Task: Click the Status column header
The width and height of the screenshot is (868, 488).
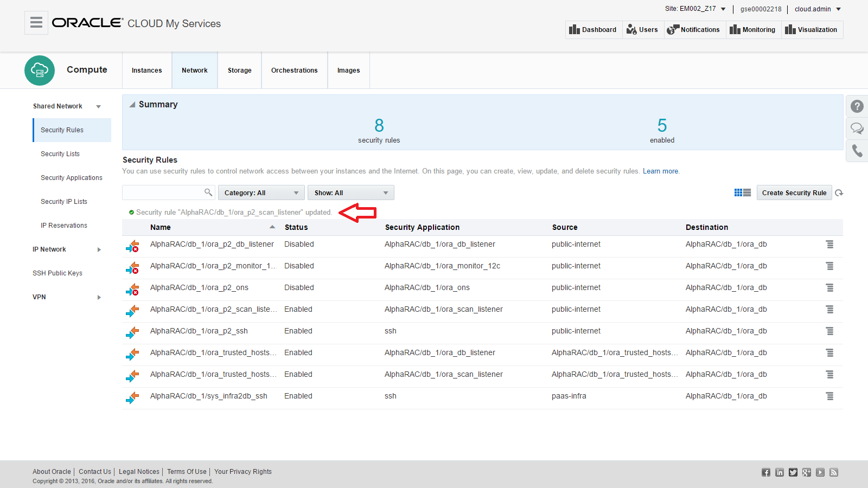Action: click(296, 227)
